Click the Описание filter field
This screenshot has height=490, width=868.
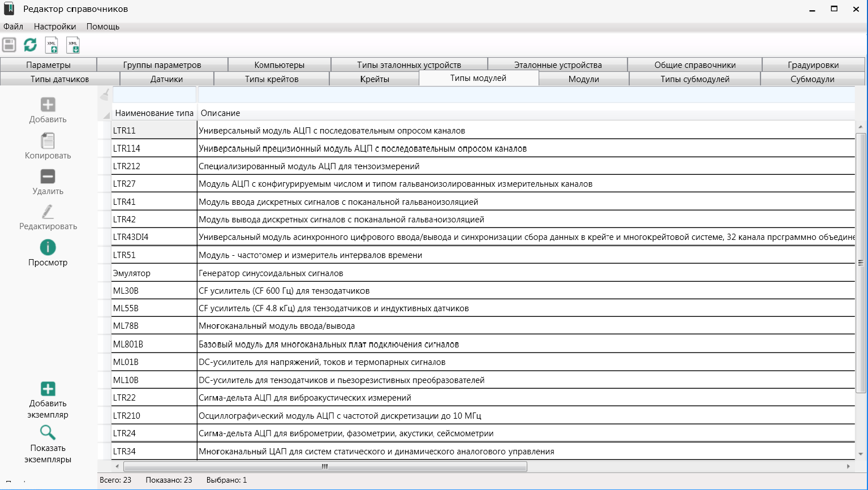[526, 94]
